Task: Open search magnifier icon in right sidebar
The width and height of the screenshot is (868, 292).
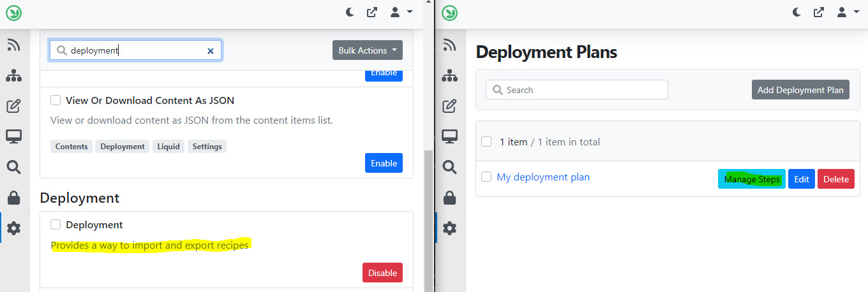Action: pos(450,167)
